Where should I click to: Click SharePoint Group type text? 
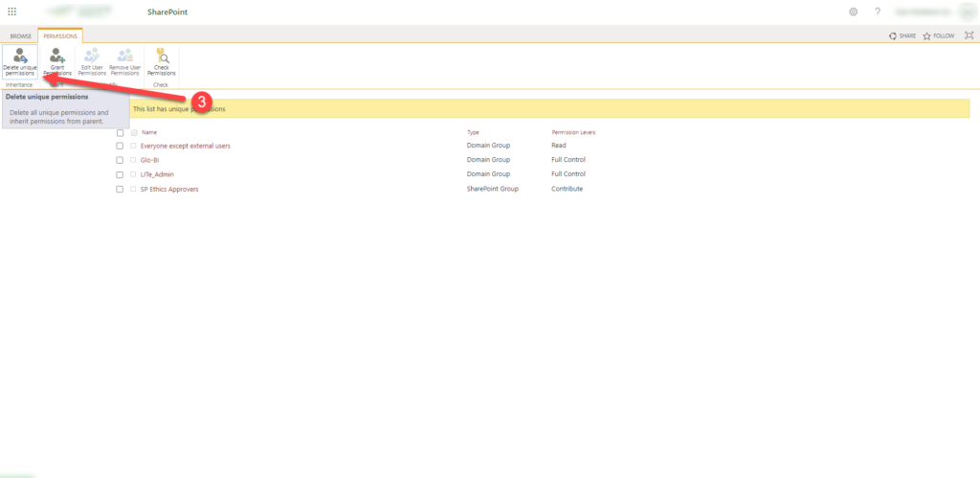pos(493,189)
